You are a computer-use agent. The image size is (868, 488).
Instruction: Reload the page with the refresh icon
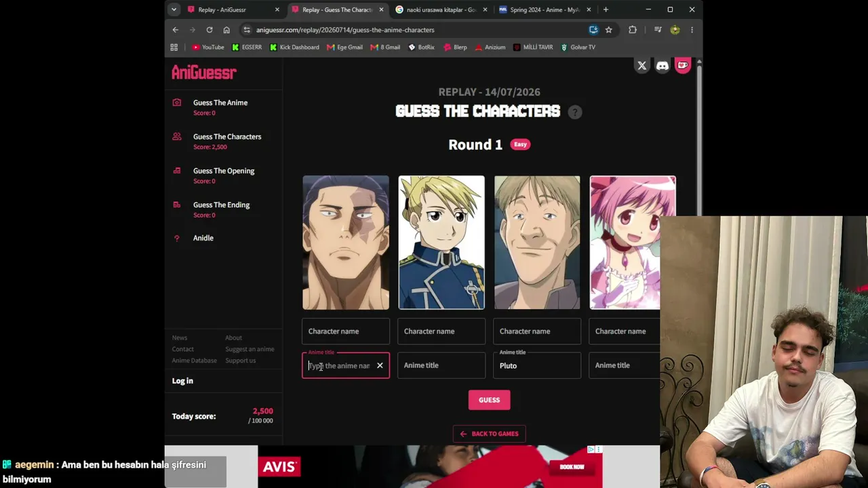(210, 30)
